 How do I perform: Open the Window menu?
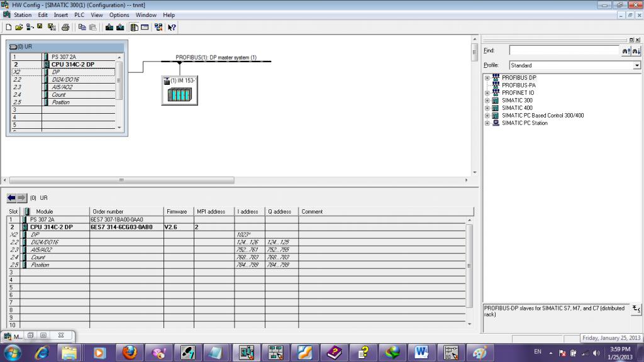(146, 15)
